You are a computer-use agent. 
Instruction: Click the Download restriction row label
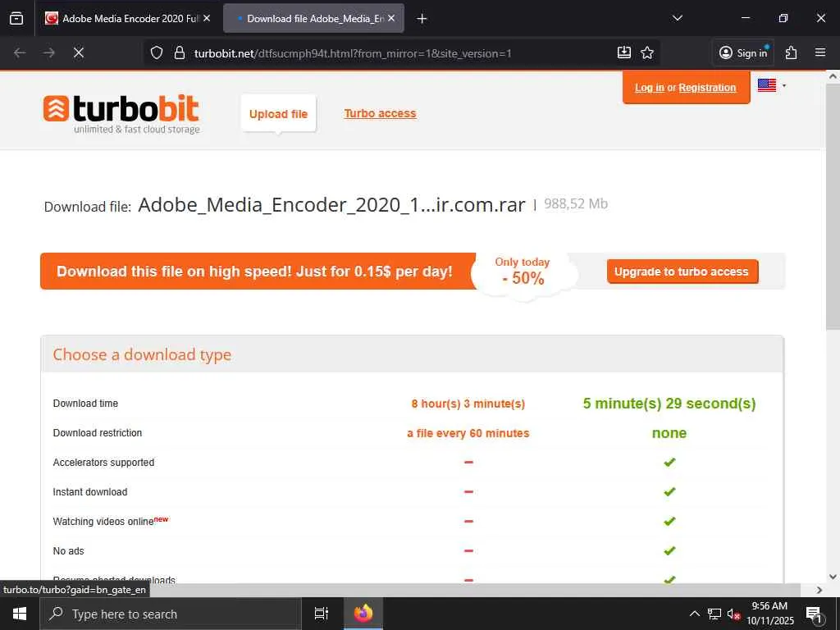[x=98, y=433]
